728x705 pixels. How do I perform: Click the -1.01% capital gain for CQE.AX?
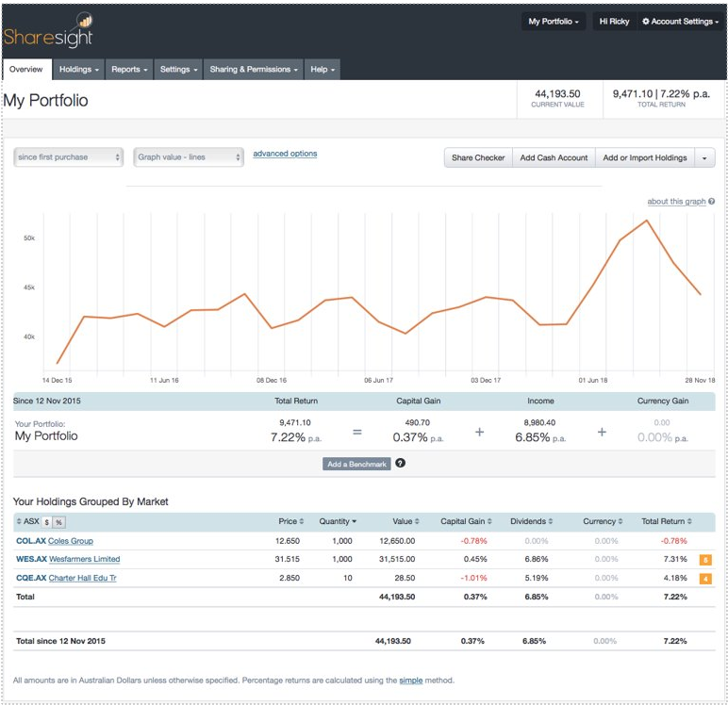pyautogui.click(x=473, y=578)
